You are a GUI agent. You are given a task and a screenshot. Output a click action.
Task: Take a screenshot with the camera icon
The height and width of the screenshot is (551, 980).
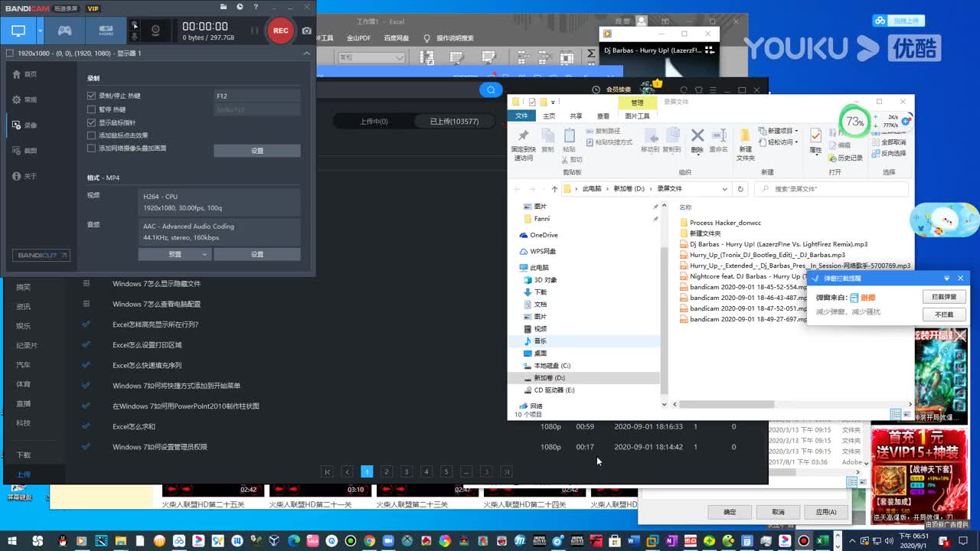tap(307, 31)
